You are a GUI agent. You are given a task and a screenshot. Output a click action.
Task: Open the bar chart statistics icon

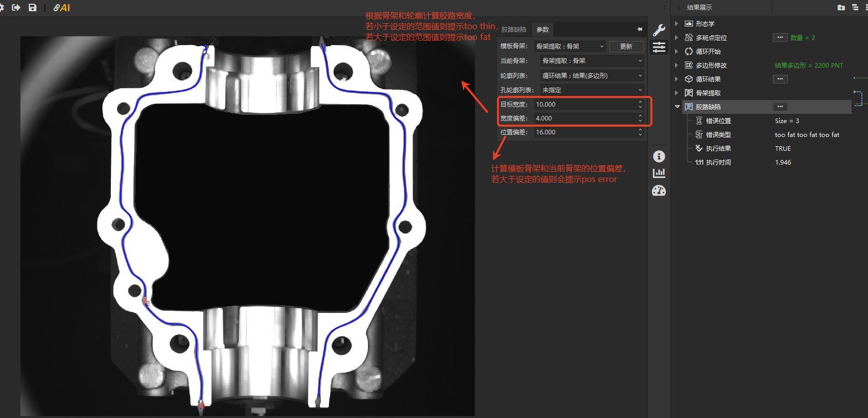[x=659, y=173]
